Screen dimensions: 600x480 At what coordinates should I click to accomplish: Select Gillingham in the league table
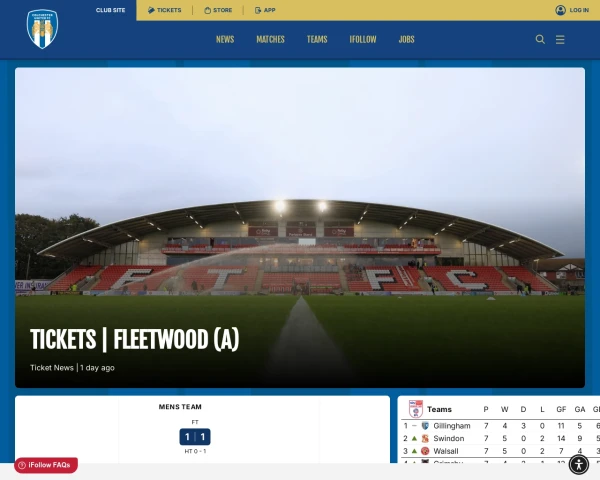pos(452,426)
